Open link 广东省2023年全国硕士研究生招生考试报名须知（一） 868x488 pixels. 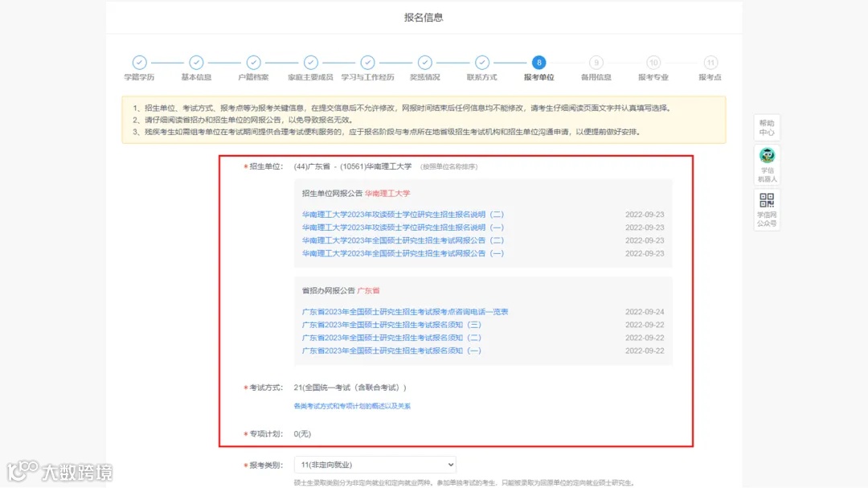[x=392, y=351]
